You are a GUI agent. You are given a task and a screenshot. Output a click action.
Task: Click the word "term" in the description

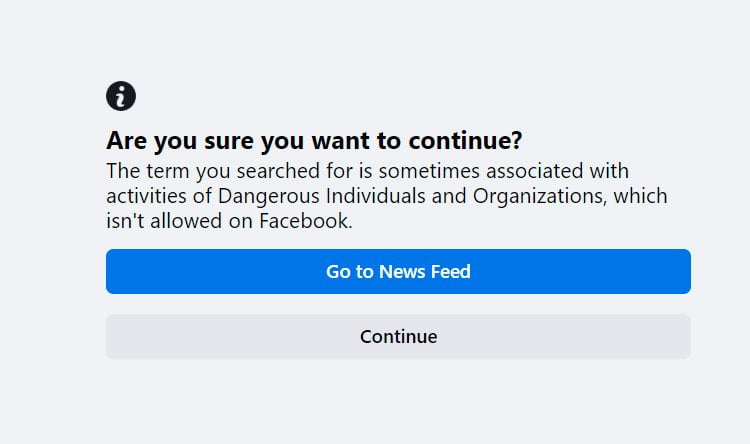tap(162, 171)
